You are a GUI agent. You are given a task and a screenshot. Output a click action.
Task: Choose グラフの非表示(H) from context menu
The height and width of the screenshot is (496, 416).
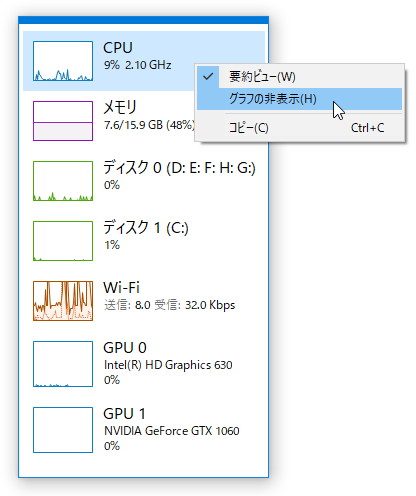(x=299, y=99)
